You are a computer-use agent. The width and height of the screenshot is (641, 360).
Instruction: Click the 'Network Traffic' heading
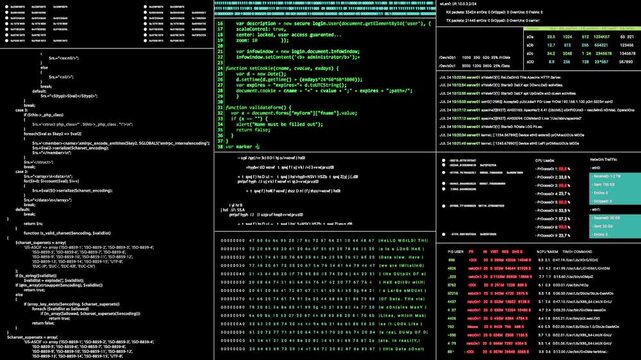(x=603, y=160)
